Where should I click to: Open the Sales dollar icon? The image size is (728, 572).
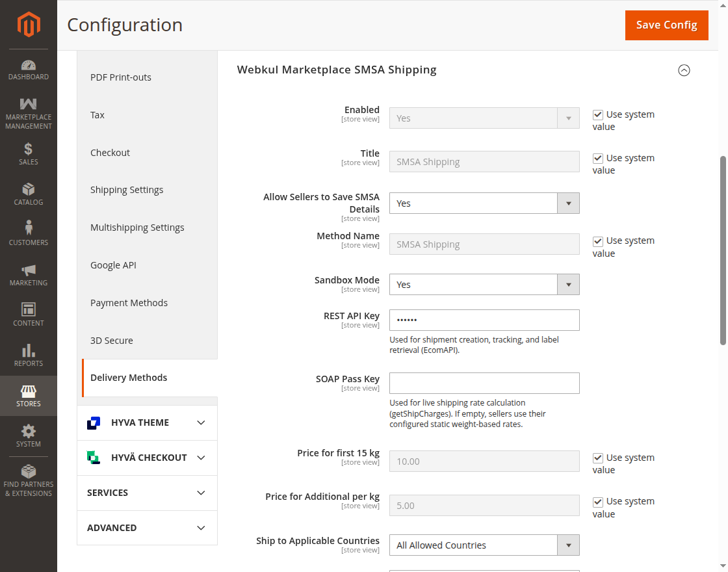coord(29,149)
